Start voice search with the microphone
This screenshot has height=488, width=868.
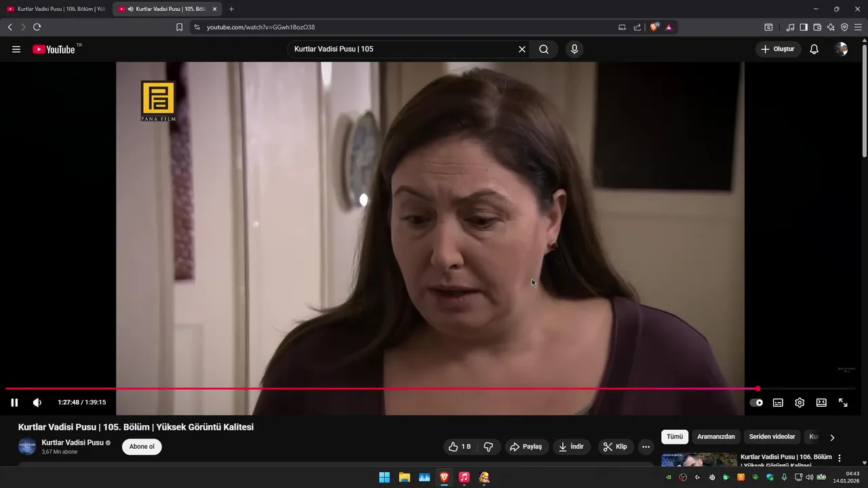click(574, 49)
